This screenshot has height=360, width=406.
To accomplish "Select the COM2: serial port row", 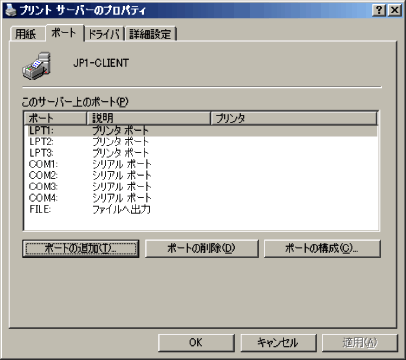I will [x=201, y=175].
